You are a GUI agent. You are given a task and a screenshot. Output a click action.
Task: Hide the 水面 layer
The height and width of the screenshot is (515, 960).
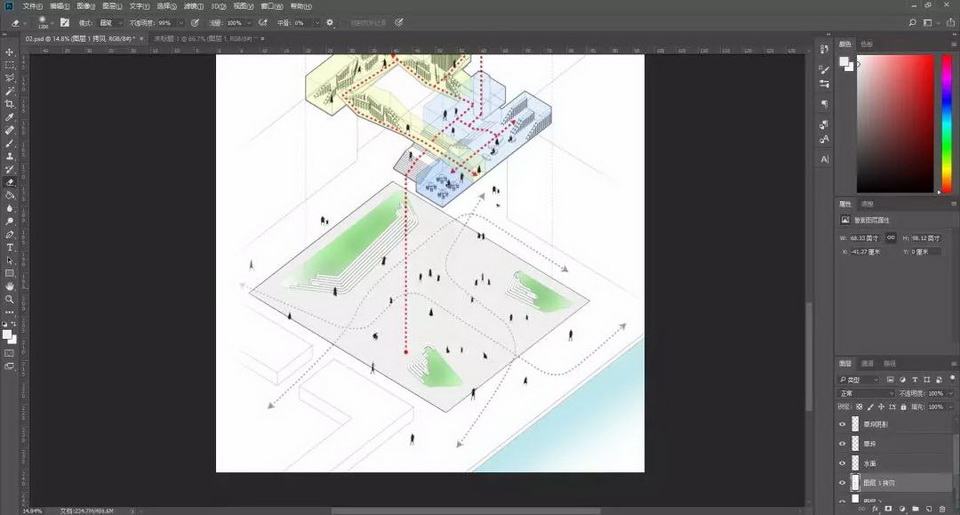[842, 463]
